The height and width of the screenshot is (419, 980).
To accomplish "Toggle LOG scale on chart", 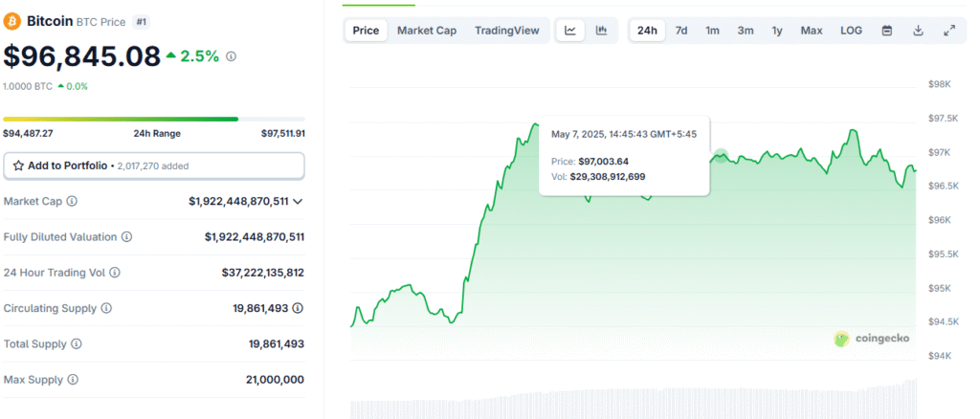I will pos(851,31).
